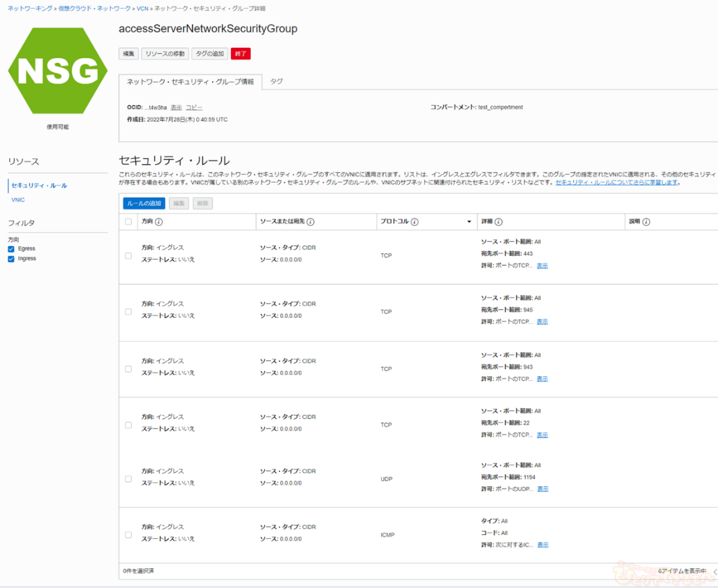Open the VCN breadcrumb link

(142, 9)
